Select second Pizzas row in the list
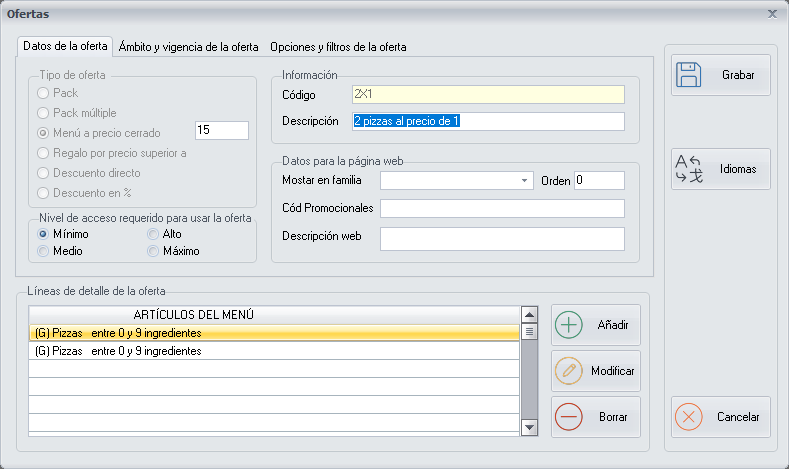 pos(272,351)
